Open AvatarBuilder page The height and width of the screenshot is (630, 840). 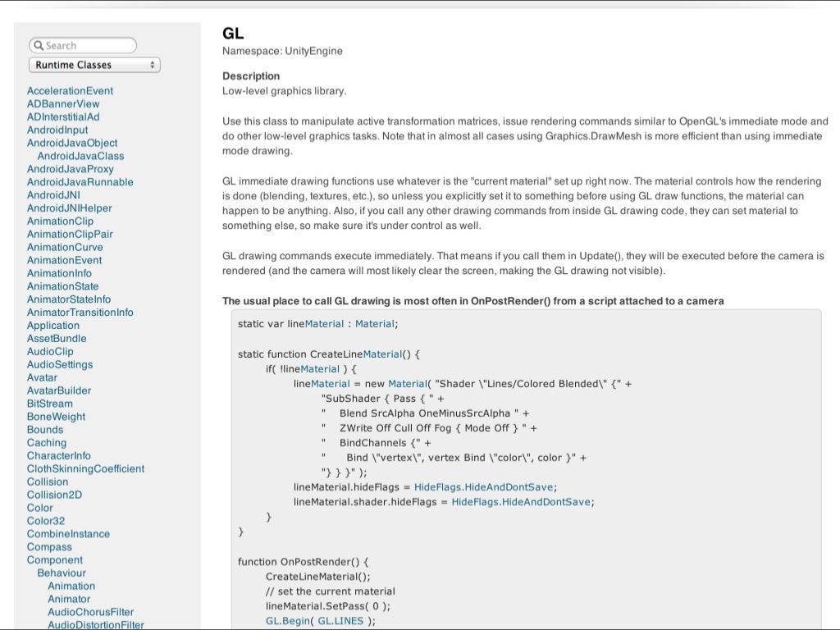pos(59,390)
